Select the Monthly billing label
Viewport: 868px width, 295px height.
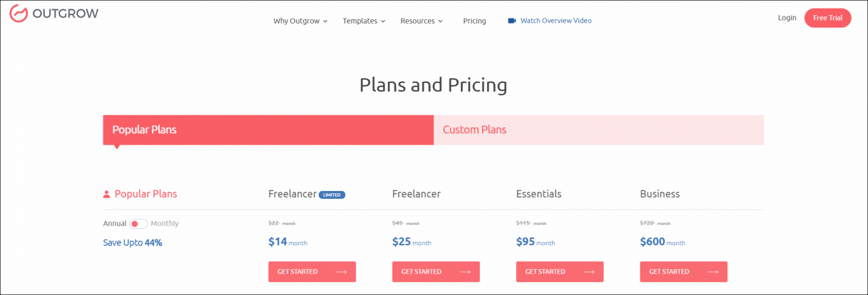[164, 224]
